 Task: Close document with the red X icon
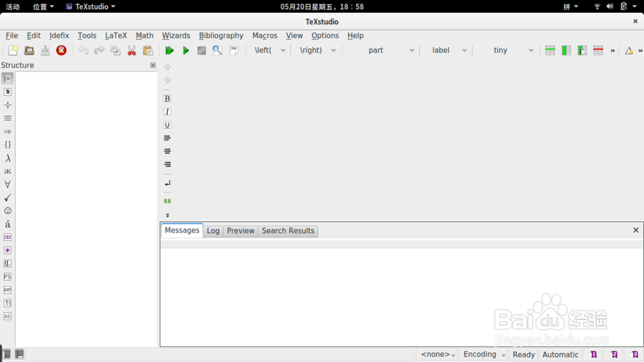point(61,50)
